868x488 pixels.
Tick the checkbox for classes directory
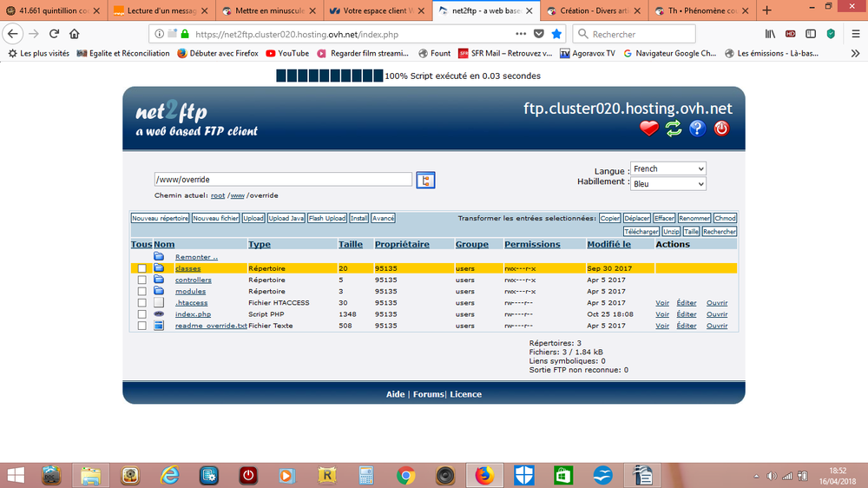(x=142, y=268)
